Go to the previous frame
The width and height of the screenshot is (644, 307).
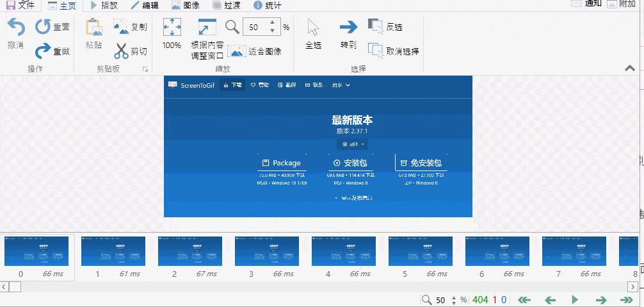pos(550,299)
